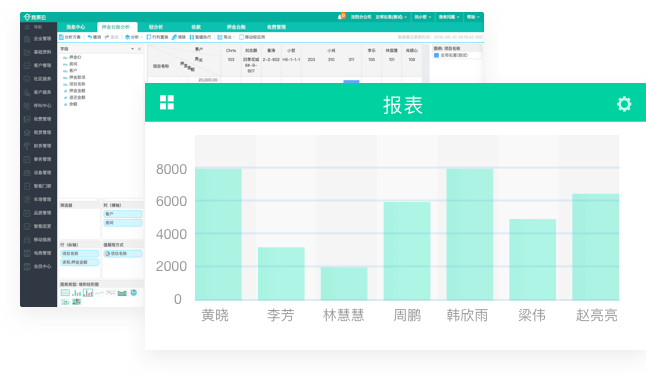Choose the table grid chart type icon
The height and width of the screenshot is (378, 646).
[65, 293]
